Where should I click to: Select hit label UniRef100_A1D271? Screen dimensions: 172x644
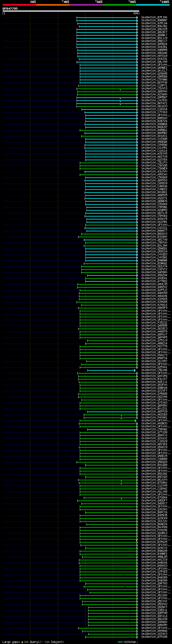(154, 198)
